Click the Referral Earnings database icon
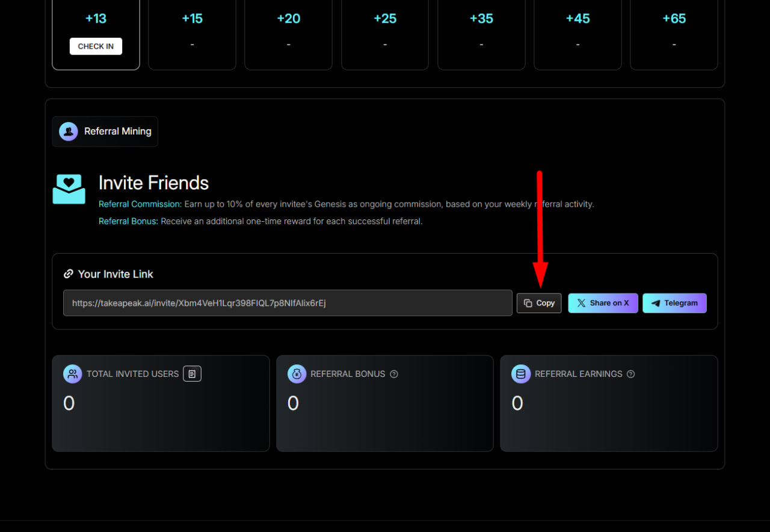The image size is (770, 532). [521, 374]
